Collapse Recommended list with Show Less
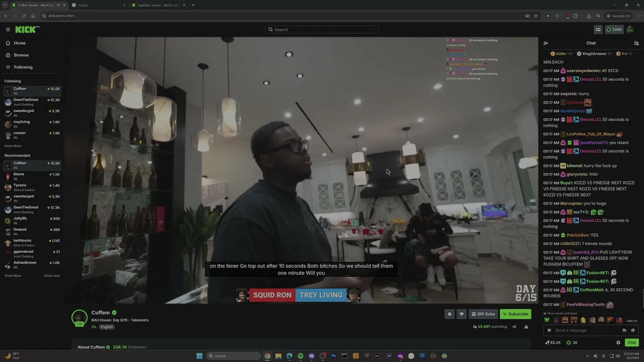The image size is (644, 362). (x=52, y=276)
